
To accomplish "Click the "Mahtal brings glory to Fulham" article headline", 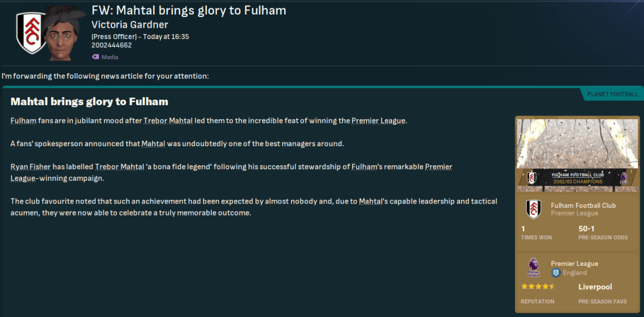I will point(89,101).
